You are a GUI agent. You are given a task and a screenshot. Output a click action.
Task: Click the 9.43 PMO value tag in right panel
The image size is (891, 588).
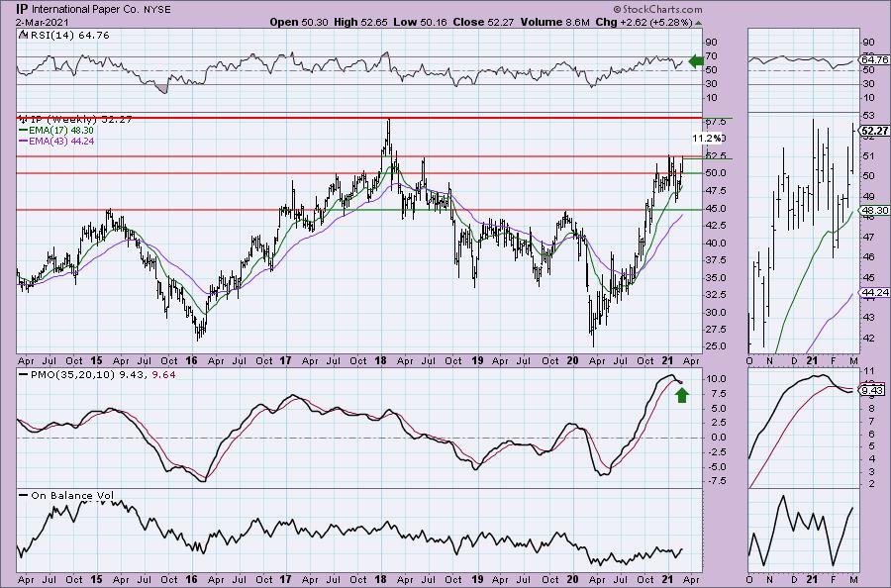873,390
